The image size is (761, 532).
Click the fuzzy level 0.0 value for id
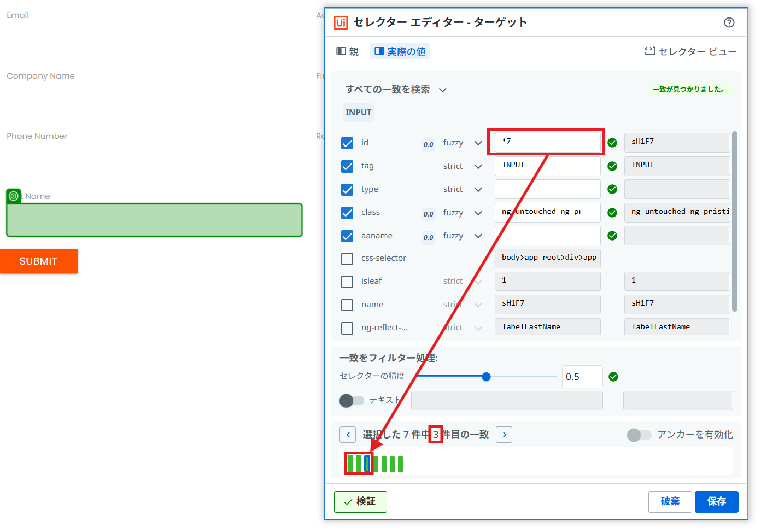pyautogui.click(x=429, y=144)
